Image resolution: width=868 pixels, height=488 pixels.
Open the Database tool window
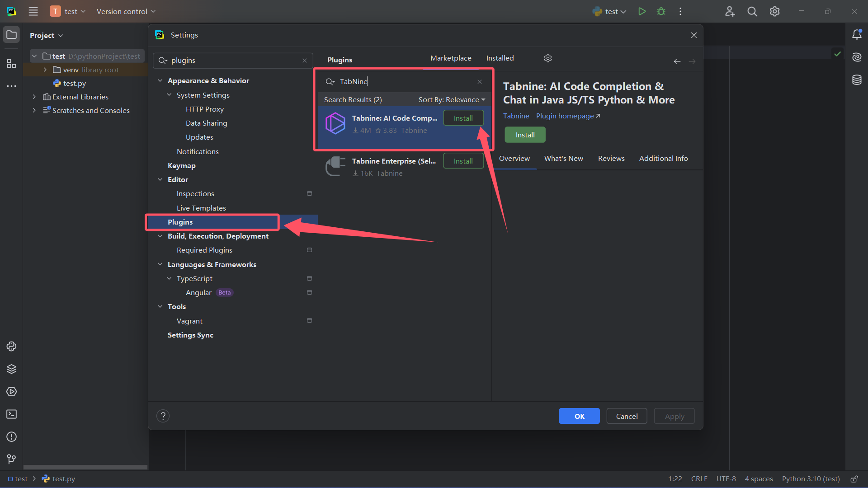coord(857,80)
